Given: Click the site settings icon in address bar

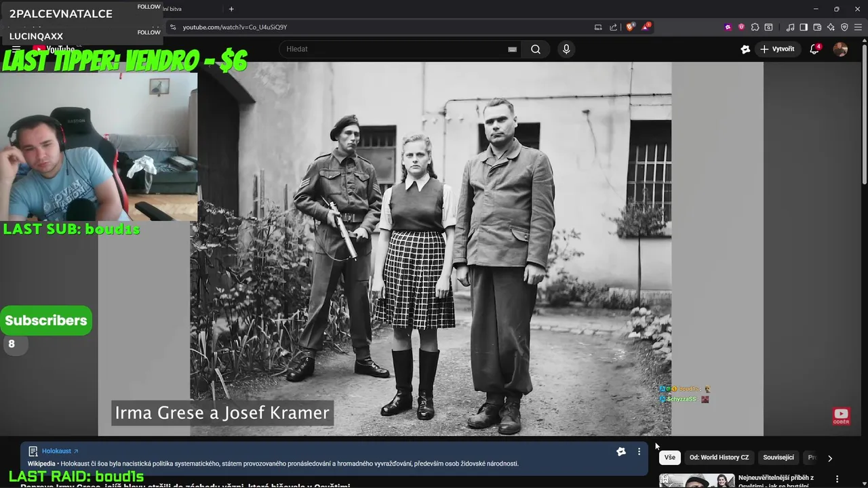Looking at the screenshot, I should 173,27.
